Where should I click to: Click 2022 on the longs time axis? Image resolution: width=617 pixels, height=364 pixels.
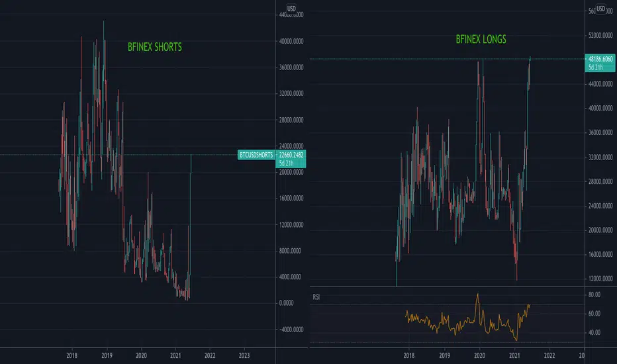(x=549, y=356)
